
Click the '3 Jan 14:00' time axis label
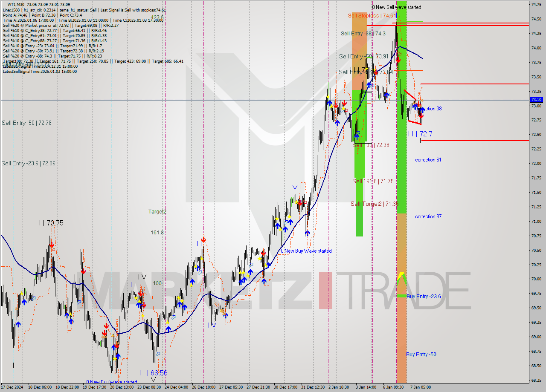point(366,387)
